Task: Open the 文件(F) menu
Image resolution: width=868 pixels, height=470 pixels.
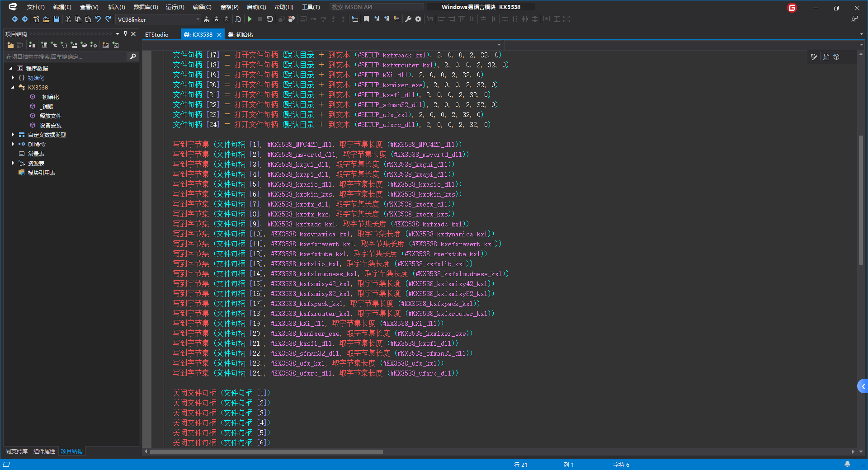Action: pos(36,7)
